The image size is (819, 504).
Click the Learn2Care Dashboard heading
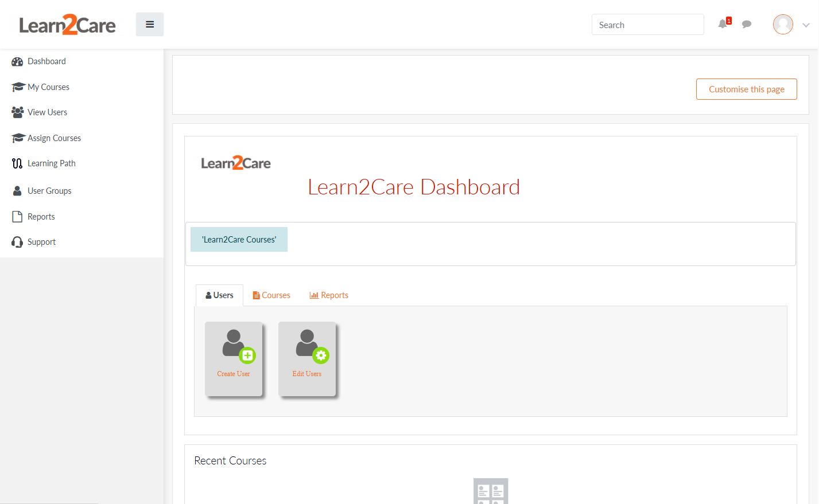click(414, 187)
